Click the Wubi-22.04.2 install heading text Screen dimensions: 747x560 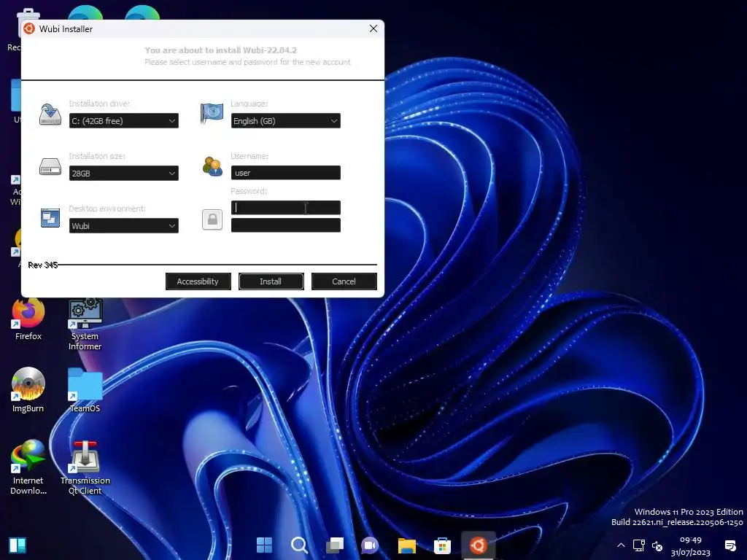click(x=221, y=50)
